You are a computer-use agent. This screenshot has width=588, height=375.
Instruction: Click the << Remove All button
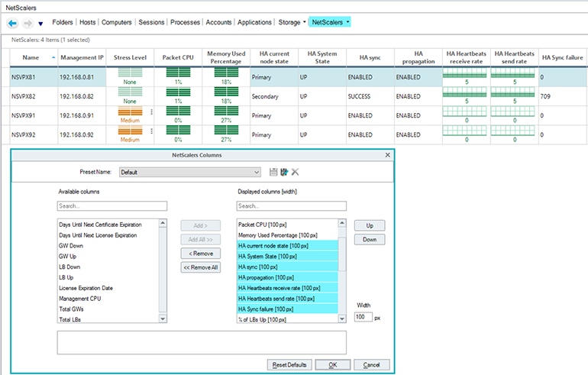tap(201, 267)
